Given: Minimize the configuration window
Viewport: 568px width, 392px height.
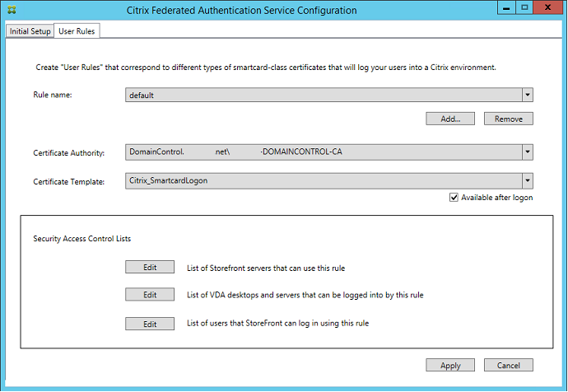Looking at the screenshot, I should (504, 10).
